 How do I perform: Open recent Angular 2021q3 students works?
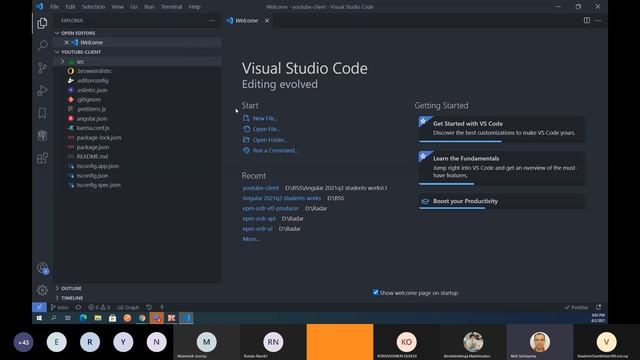[282, 198]
